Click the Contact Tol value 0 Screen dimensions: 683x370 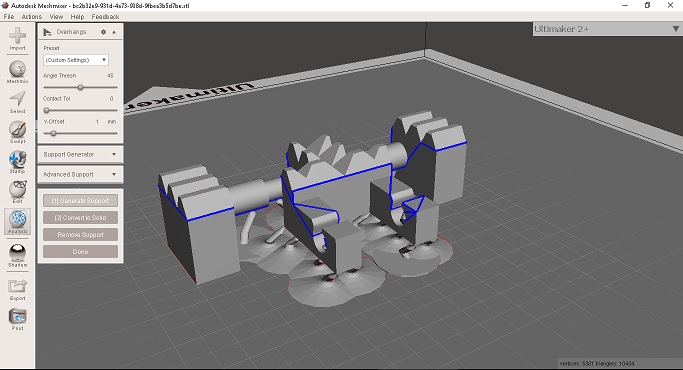[112, 98]
